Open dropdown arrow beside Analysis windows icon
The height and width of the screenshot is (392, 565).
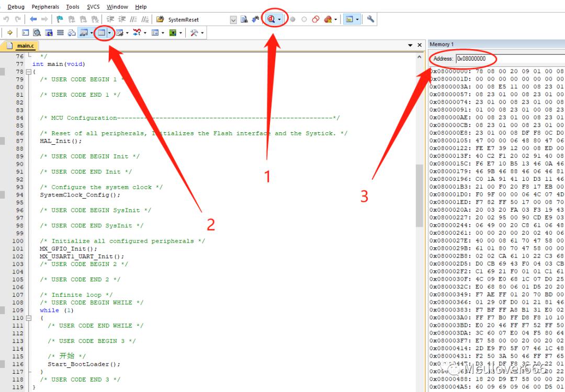click(x=145, y=33)
